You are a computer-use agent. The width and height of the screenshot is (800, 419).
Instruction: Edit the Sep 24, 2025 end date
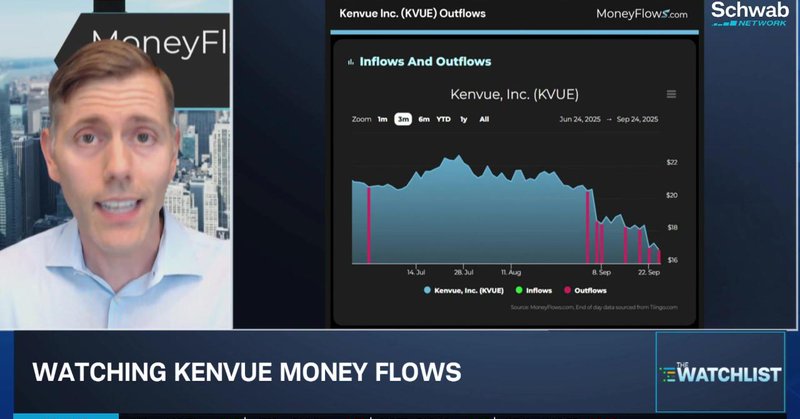pyautogui.click(x=637, y=119)
